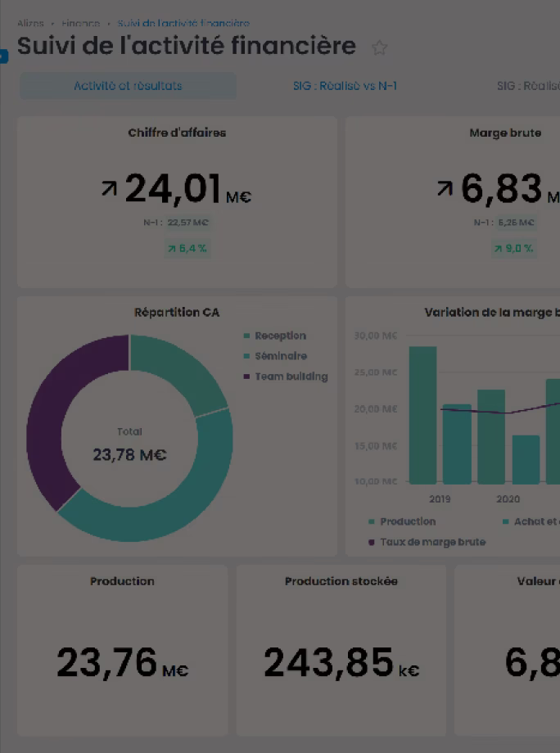The width and height of the screenshot is (560, 753).
Task: Click the 'N-1 : 22,57 M€' value
Action: pos(176,223)
